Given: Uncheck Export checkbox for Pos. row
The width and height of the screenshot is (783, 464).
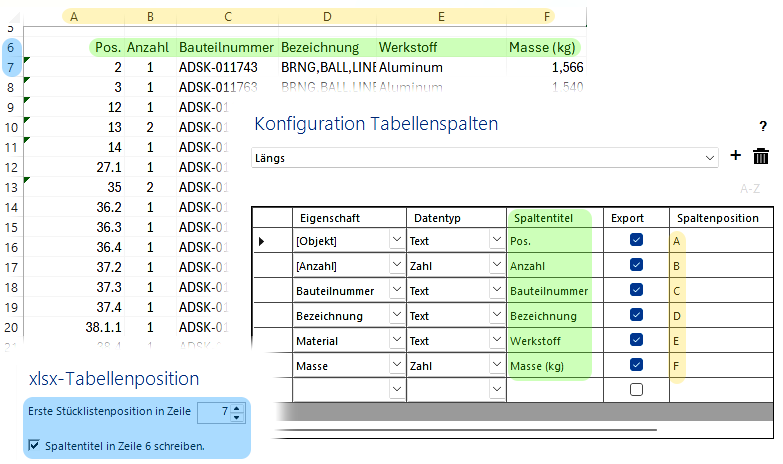Looking at the screenshot, I should (636, 241).
